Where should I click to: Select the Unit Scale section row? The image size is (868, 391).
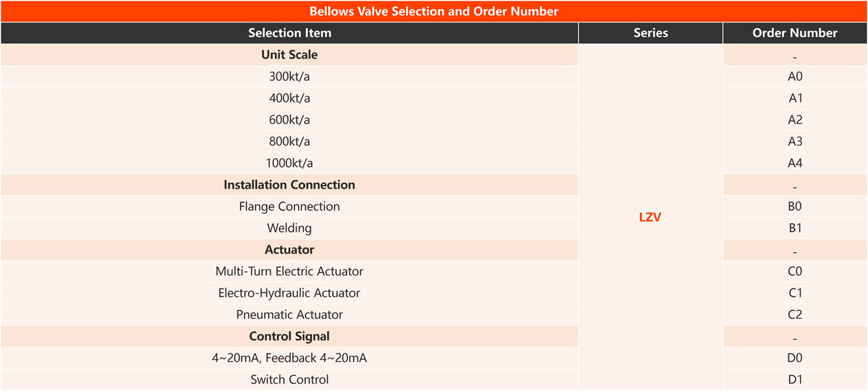(289, 55)
